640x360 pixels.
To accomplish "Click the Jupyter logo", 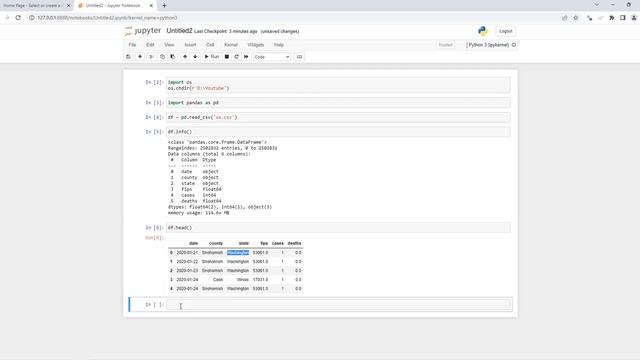I will point(143,31).
